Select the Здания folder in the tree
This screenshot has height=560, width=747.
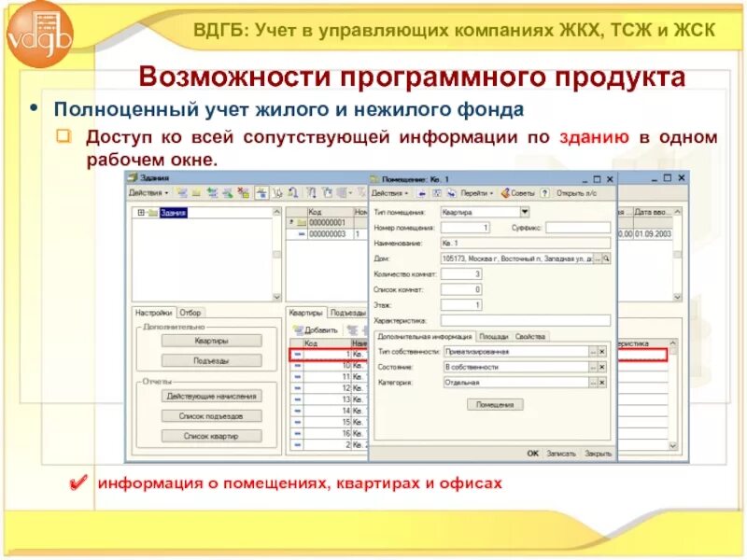click(x=174, y=213)
